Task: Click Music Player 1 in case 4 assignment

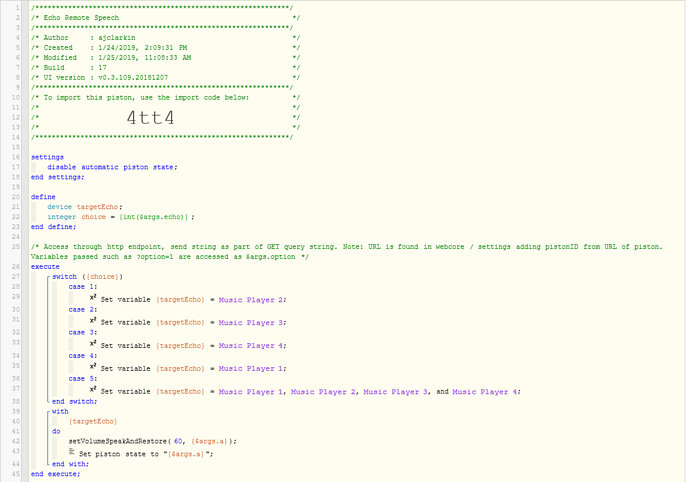Action: [x=251, y=368]
